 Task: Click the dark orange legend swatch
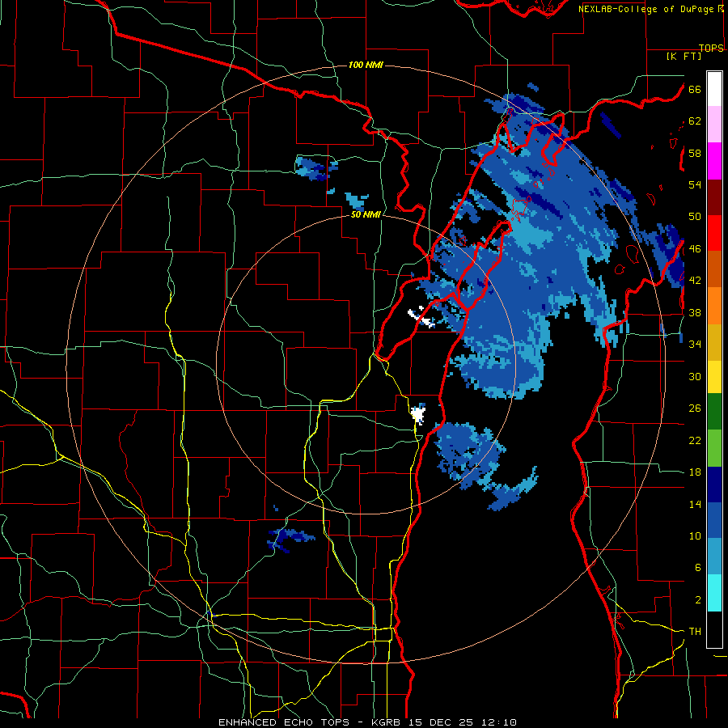pyautogui.click(x=714, y=269)
